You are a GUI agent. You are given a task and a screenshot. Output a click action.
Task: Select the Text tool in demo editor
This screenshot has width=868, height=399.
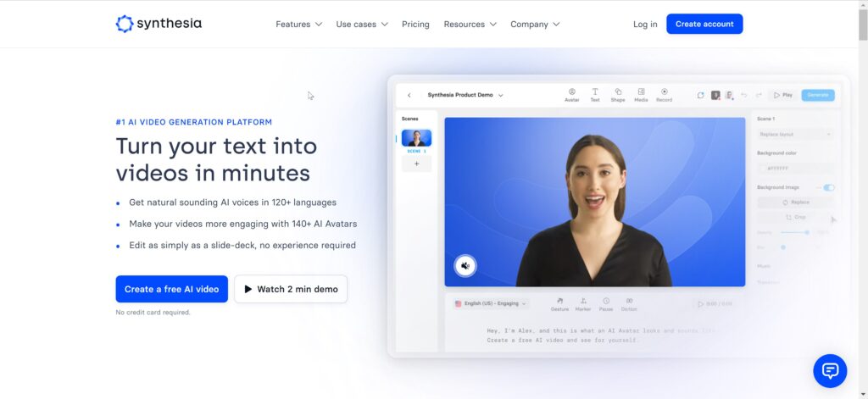595,95
